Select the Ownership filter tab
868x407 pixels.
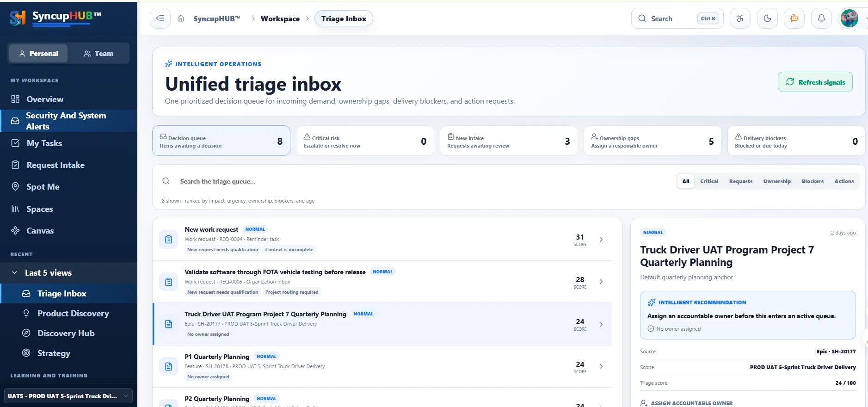coord(776,181)
